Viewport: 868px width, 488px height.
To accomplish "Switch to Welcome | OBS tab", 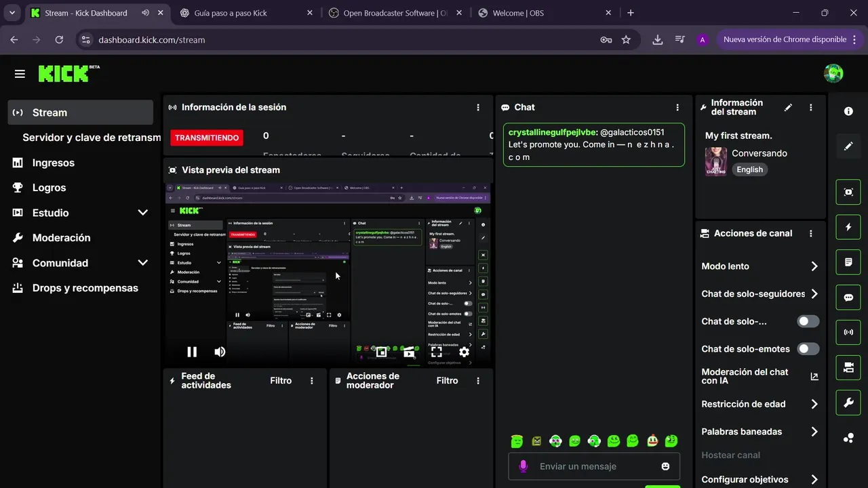I will pyautogui.click(x=545, y=13).
